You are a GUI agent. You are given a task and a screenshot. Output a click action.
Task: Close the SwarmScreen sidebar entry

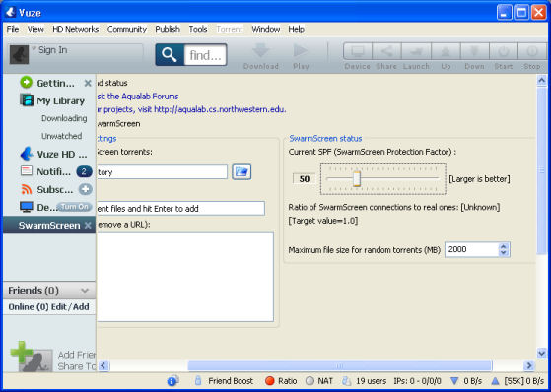[x=88, y=226]
